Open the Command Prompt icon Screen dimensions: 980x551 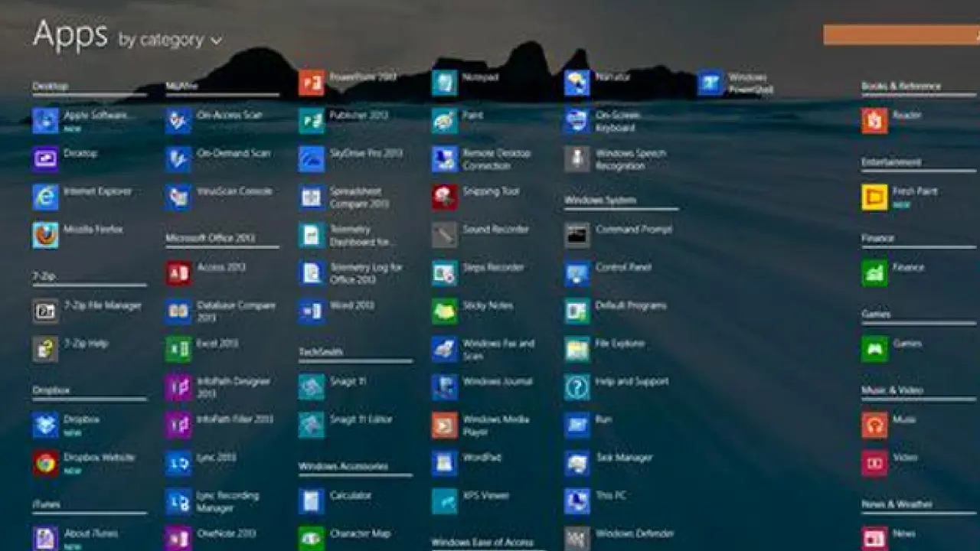pyautogui.click(x=577, y=235)
